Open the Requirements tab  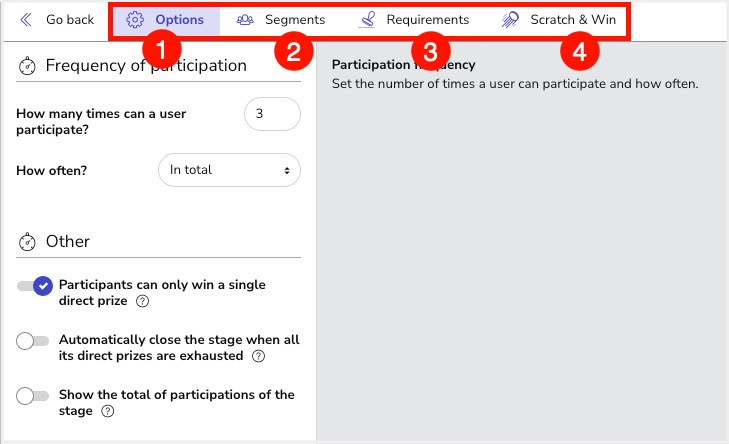coord(427,20)
